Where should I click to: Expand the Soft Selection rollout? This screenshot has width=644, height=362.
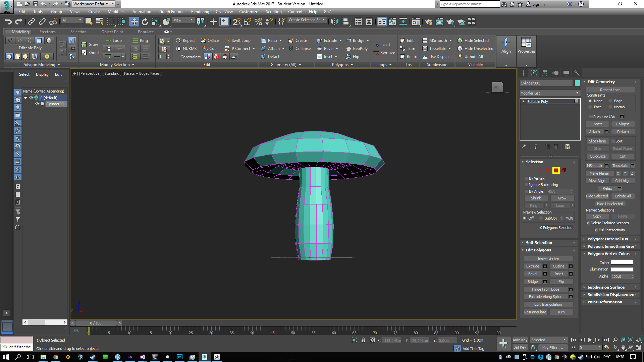pyautogui.click(x=539, y=243)
